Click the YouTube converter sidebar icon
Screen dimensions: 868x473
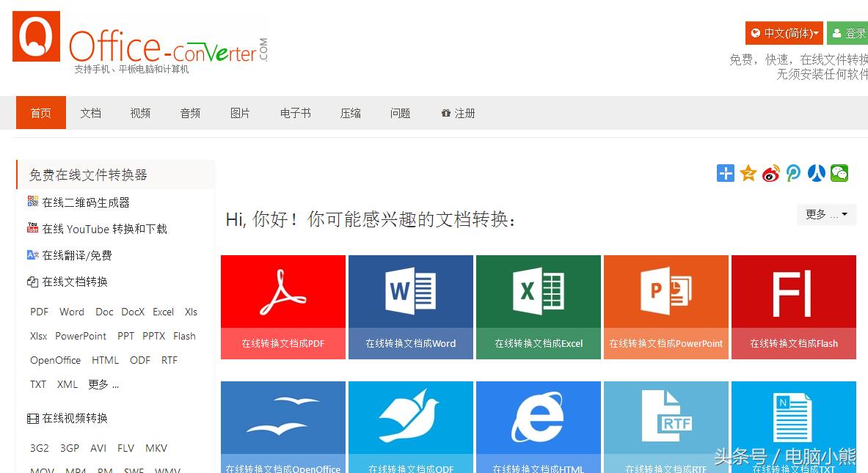(33, 229)
